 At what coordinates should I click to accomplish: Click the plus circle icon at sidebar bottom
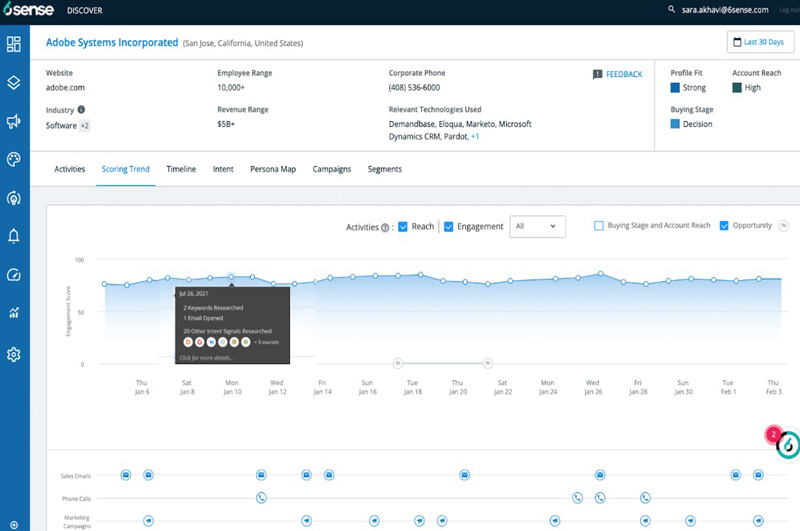14,525
